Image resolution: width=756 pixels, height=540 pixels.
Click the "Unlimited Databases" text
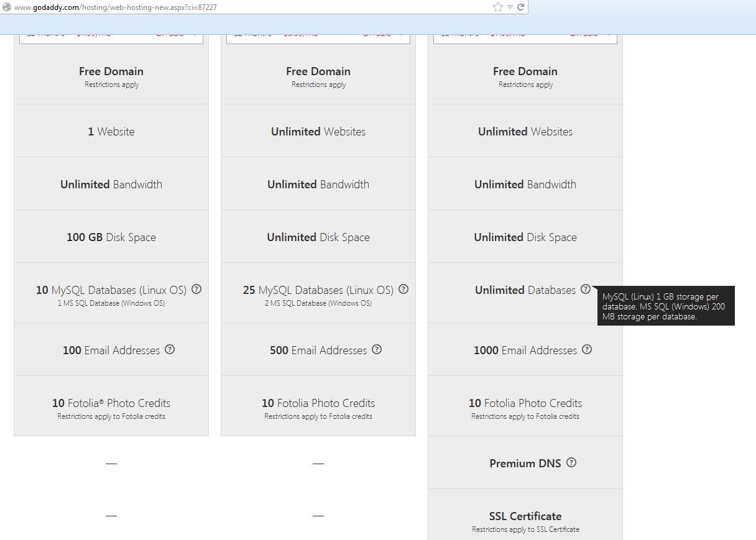pos(525,290)
